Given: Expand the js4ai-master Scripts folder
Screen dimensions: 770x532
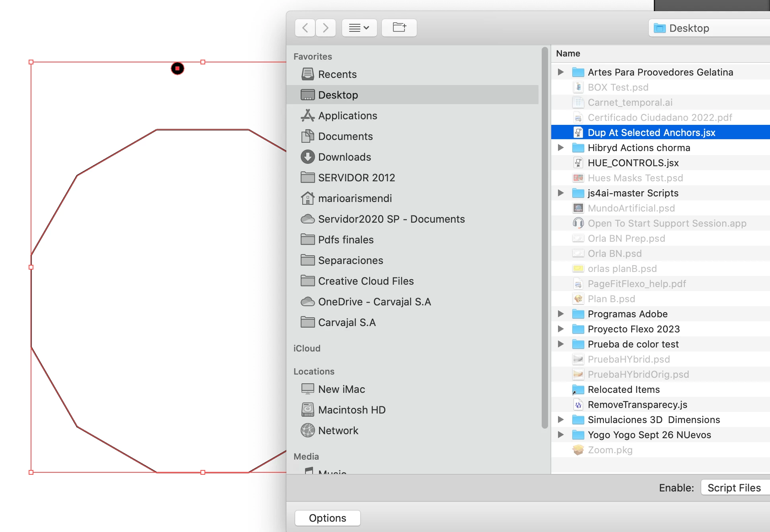Looking at the screenshot, I should pyautogui.click(x=561, y=193).
